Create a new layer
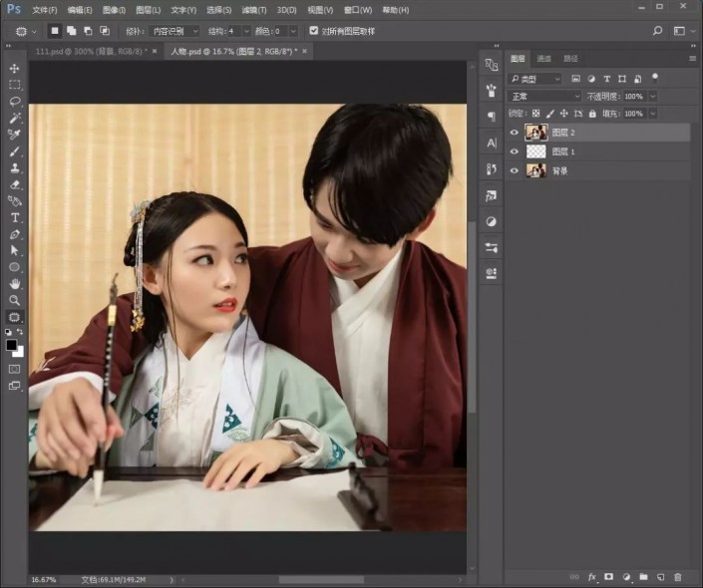The height and width of the screenshot is (588, 703). pyautogui.click(x=660, y=577)
